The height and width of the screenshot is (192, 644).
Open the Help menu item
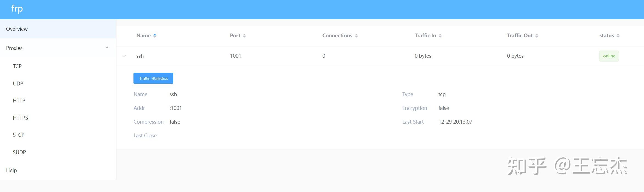(x=12, y=170)
